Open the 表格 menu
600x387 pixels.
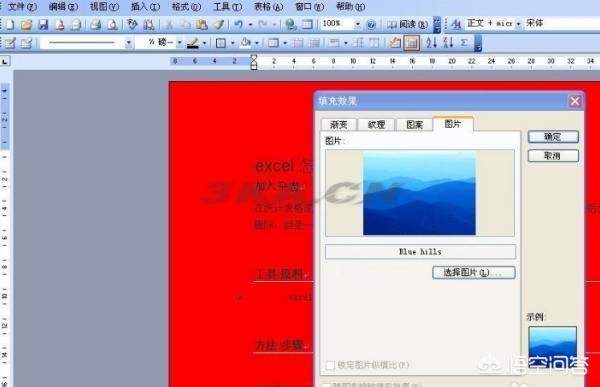point(268,7)
